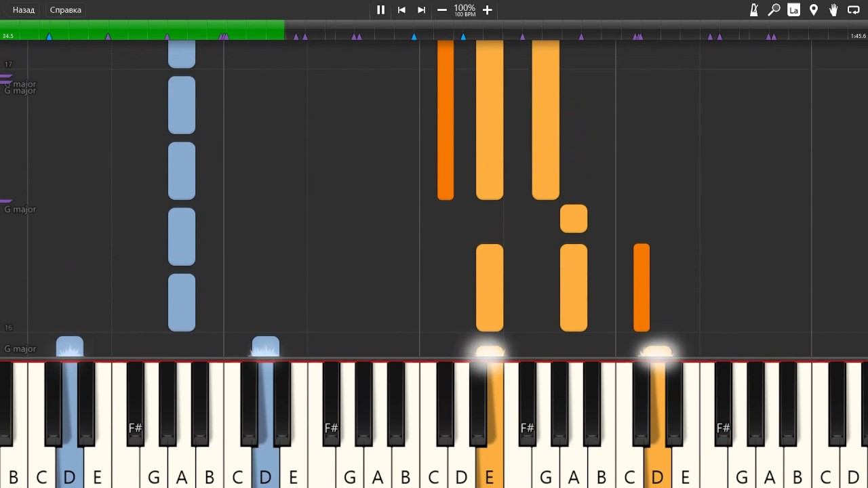This screenshot has height=488, width=868.
Task: Toggle loop playback icon
Action: click(x=854, y=10)
